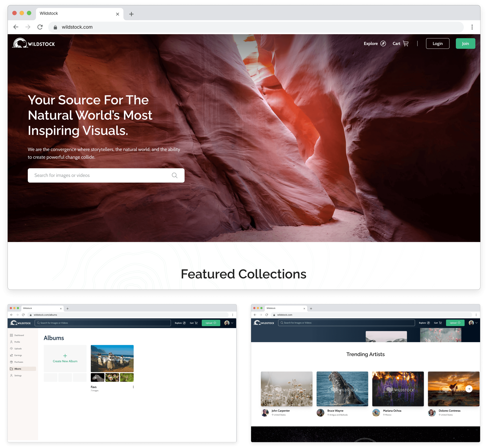
Task: Go back in the main browser window
Action: [x=16, y=27]
